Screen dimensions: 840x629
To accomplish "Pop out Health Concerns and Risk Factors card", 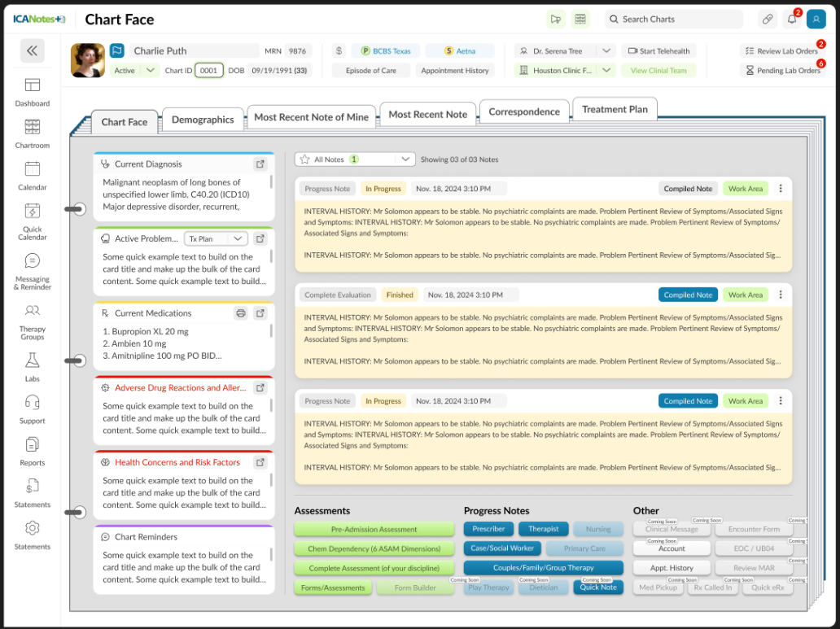I will click(260, 462).
